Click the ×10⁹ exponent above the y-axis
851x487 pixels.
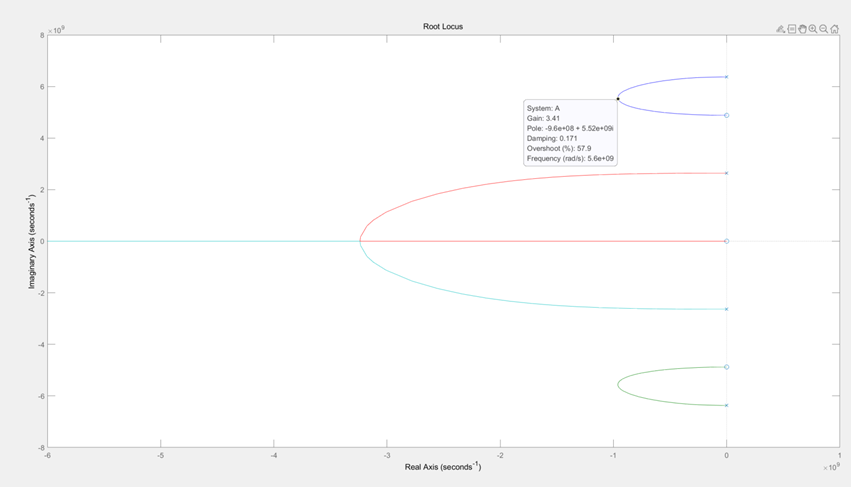pos(56,30)
